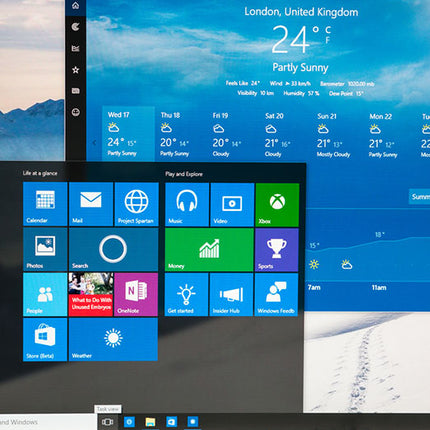430x430 pixels.
Task: Open Historical Weather chart icon in sidebar
Action: [x=76, y=49]
